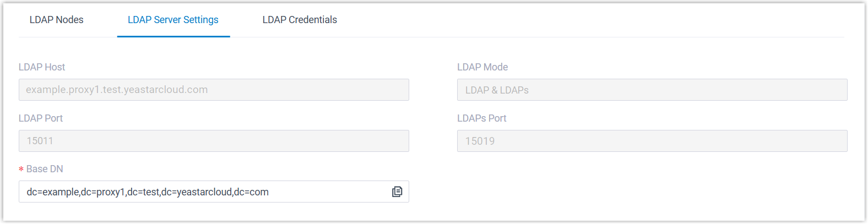868x224 pixels.
Task: Click the gray divider line below the tabs
Action: (x=496, y=37)
